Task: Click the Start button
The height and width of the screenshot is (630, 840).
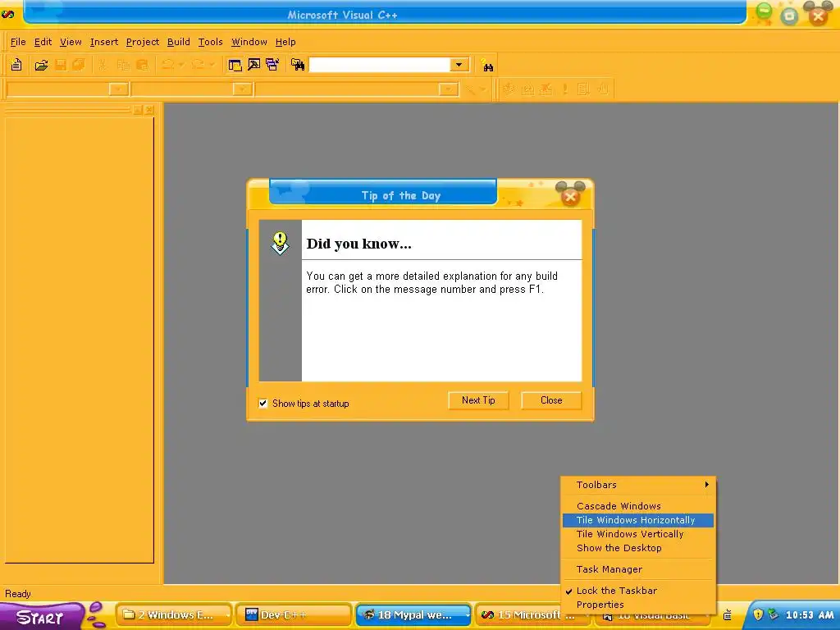Action: [42, 617]
